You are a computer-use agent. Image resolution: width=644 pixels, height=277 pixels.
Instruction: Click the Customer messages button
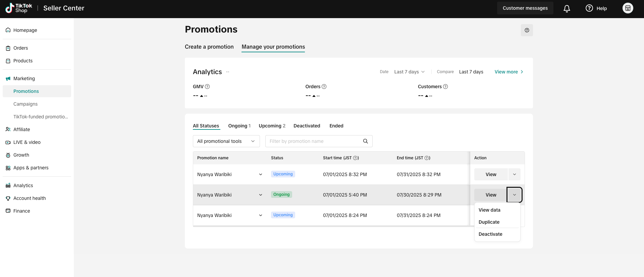(525, 8)
